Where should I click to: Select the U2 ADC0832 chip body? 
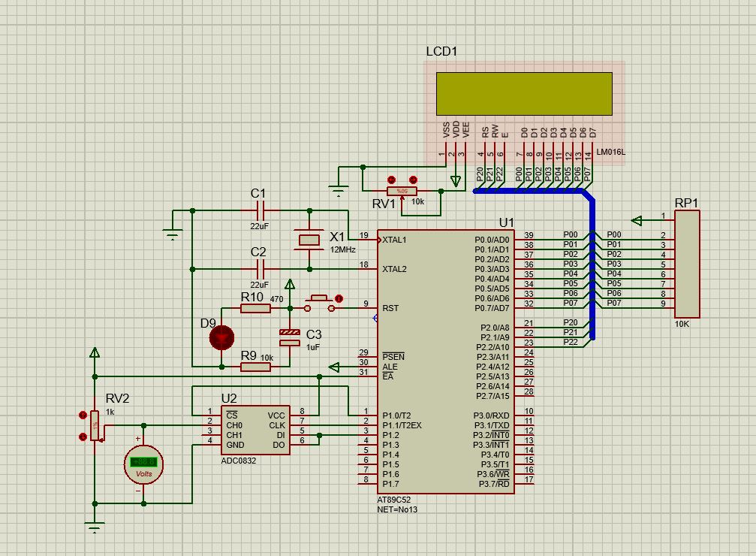[x=255, y=430]
